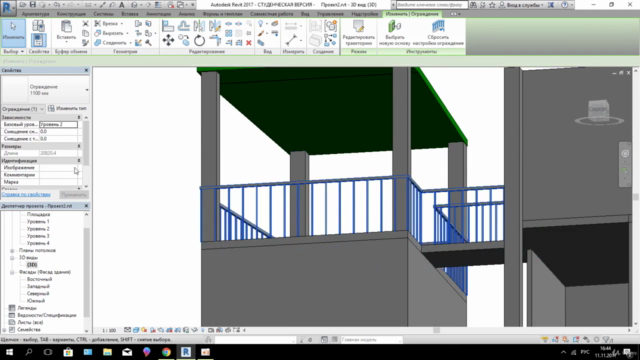Click the Save icon in quick access toolbar

coord(33,5)
